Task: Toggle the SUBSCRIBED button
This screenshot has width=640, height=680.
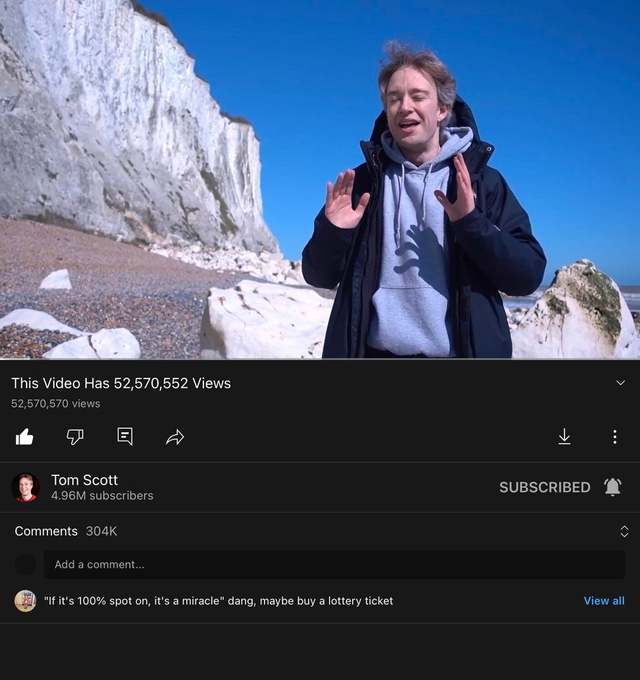Action: click(545, 487)
